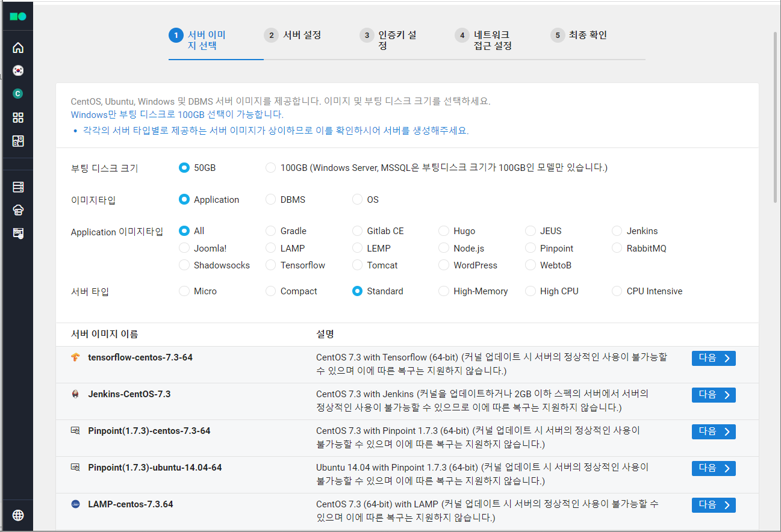
Task: Go to the Home icon in sidebar
Action: click(18, 48)
